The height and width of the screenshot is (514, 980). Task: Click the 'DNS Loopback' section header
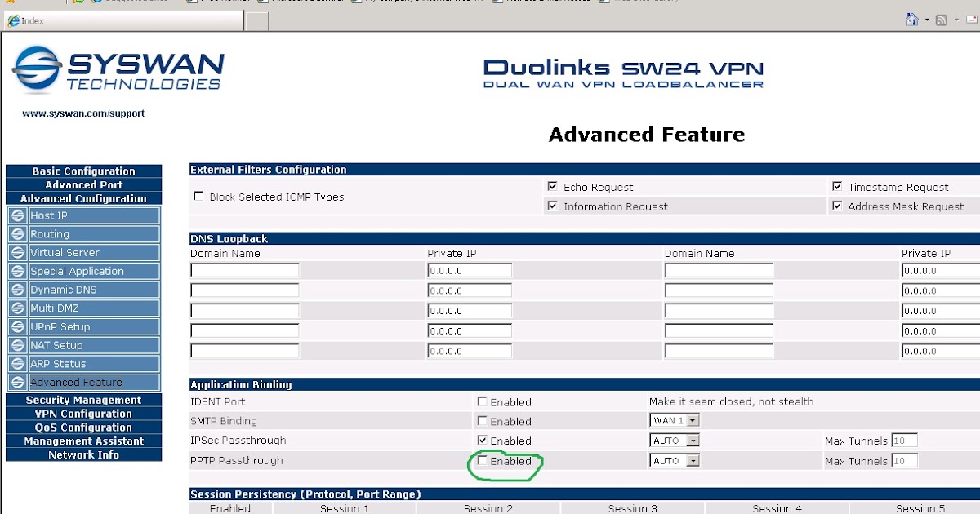click(229, 239)
